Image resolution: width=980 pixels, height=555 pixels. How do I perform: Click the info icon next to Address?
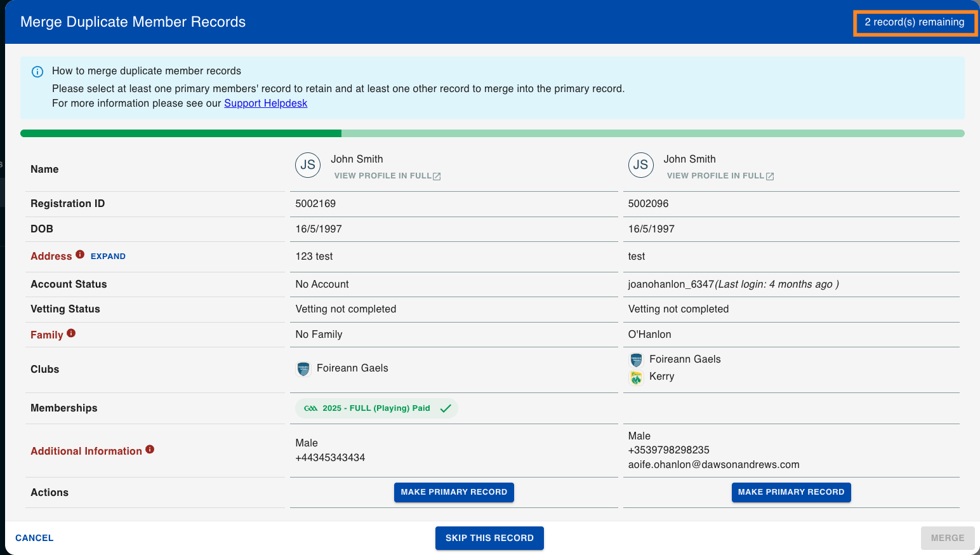[80, 254]
